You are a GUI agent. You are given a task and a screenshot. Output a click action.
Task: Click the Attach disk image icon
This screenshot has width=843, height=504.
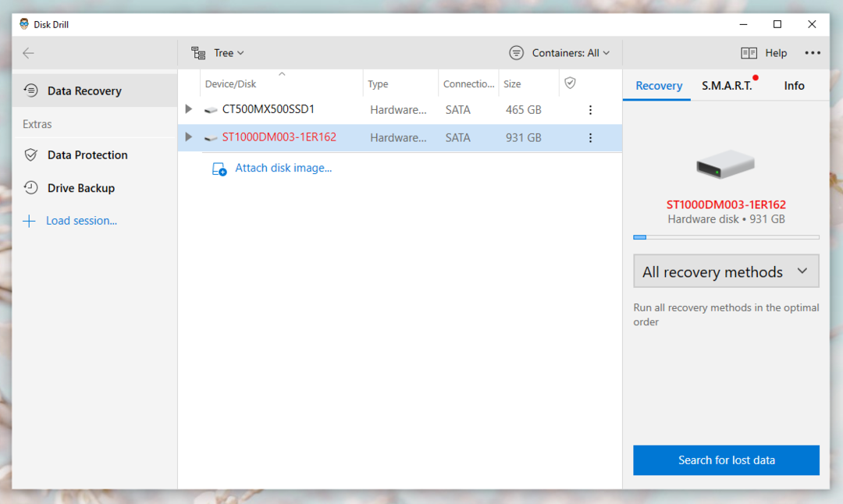coord(219,168)
